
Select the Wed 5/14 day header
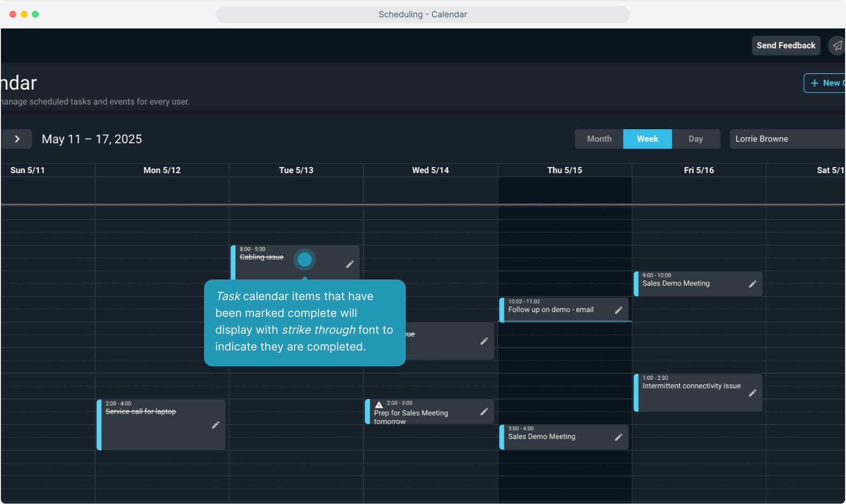[x=430, y=170]
